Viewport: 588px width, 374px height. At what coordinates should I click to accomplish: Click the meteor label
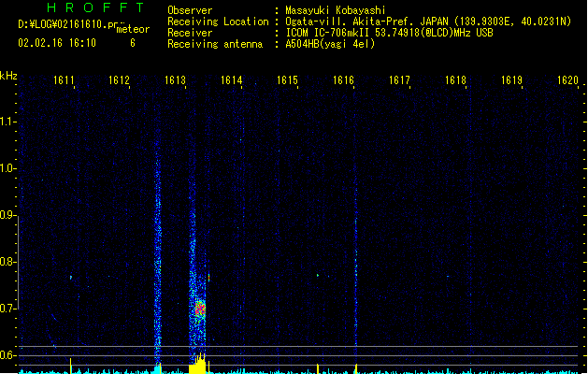point(133,29)
